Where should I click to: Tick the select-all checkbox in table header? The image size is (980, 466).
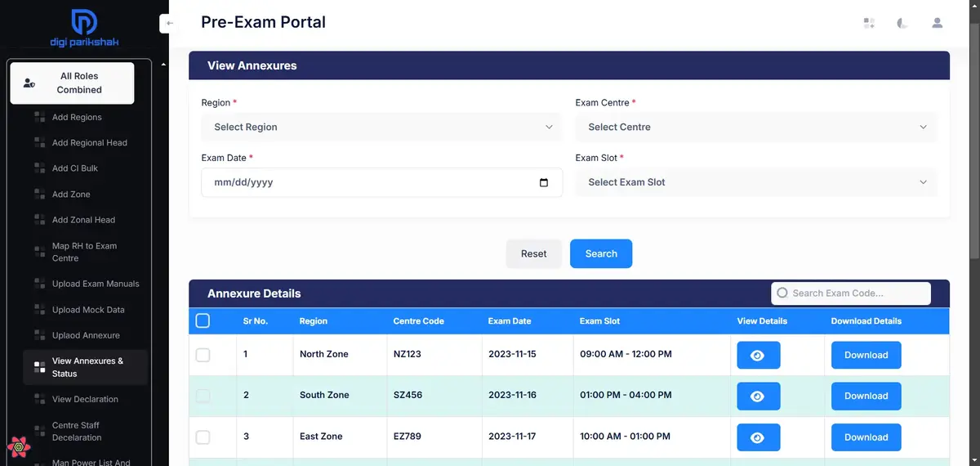pyautogui.click(x=203, y=320)
